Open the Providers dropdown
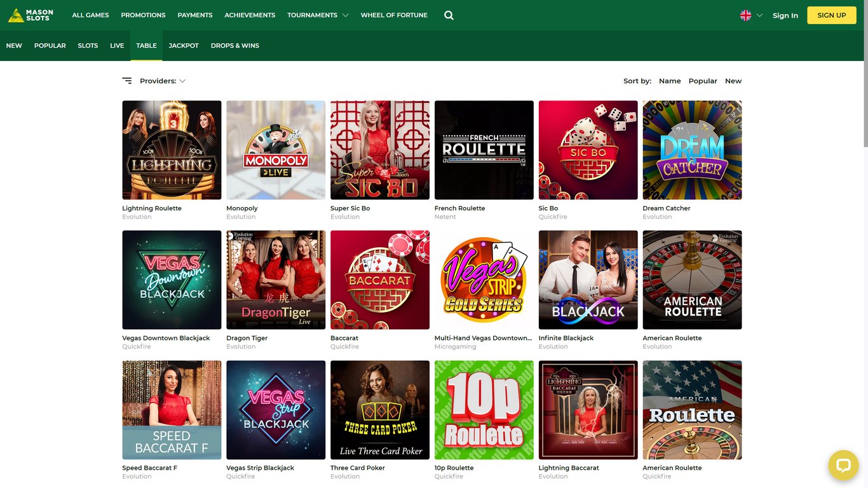Viewport: 868px width, 488px height. coord(163,81)
